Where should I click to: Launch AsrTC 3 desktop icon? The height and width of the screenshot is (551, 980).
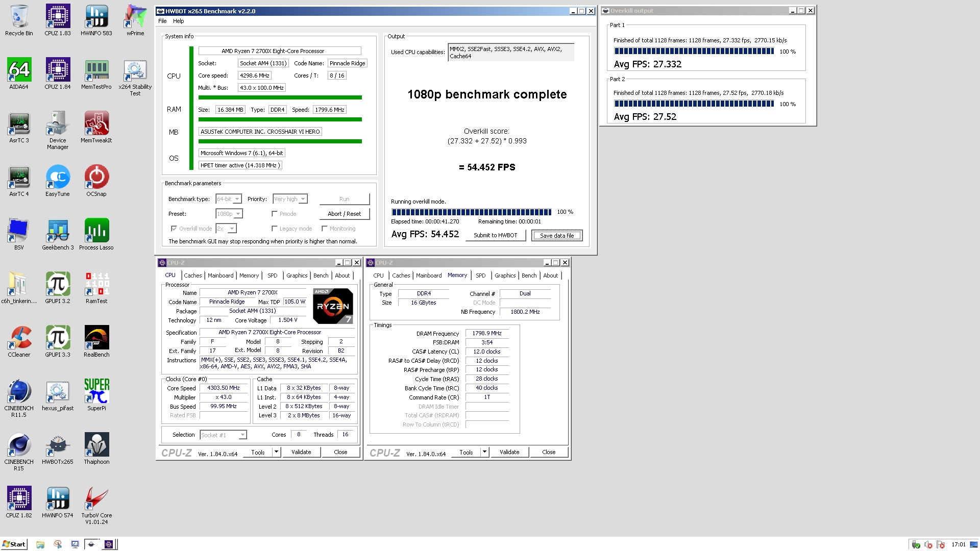point(19,128)
